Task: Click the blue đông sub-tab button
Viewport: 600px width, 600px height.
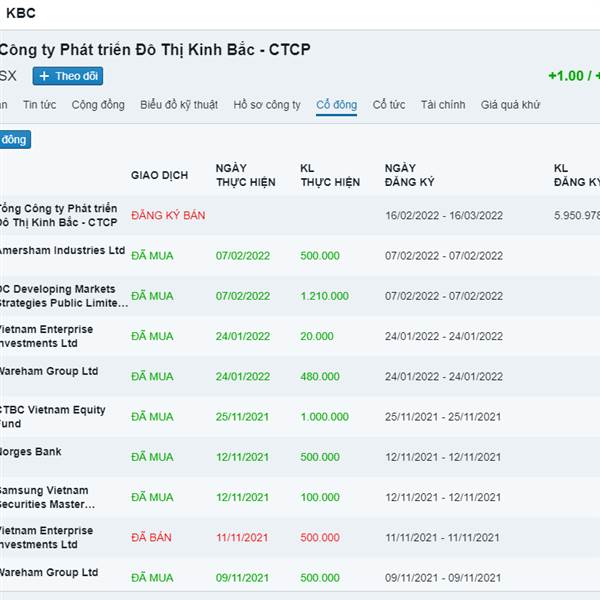Action: 15,140
